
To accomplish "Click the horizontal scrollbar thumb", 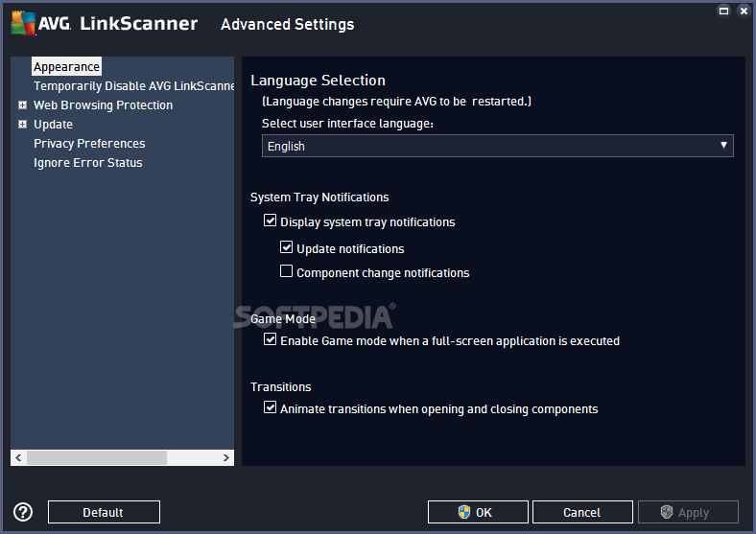I will tap(97, 457).
